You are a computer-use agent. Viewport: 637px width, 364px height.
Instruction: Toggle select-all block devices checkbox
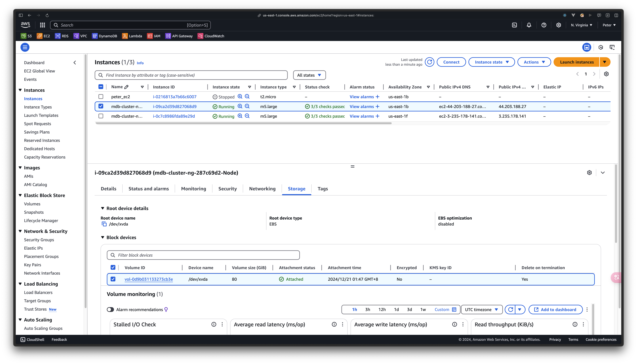click(113, 267)
